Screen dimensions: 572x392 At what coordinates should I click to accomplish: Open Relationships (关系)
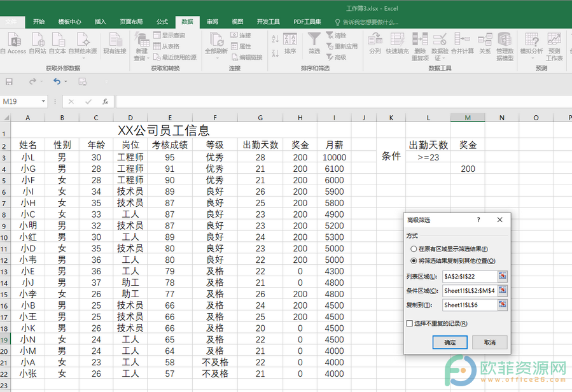point(485,43)
